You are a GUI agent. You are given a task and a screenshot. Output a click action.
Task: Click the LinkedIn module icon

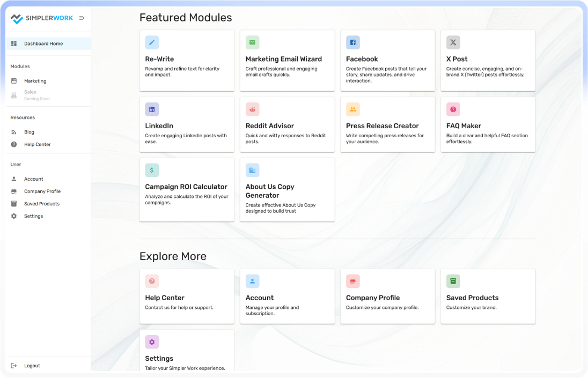click(x=152, y=109)
